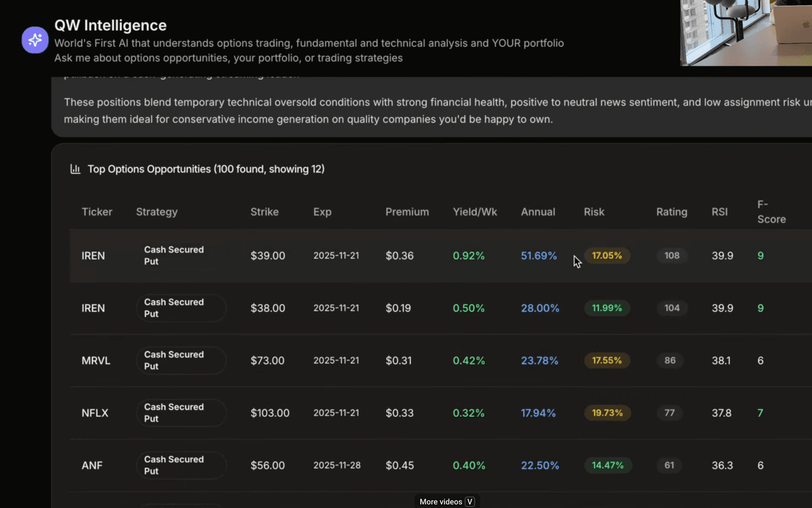
Task: Click the 22.50% annual return value
Action: tap(540, 465)
